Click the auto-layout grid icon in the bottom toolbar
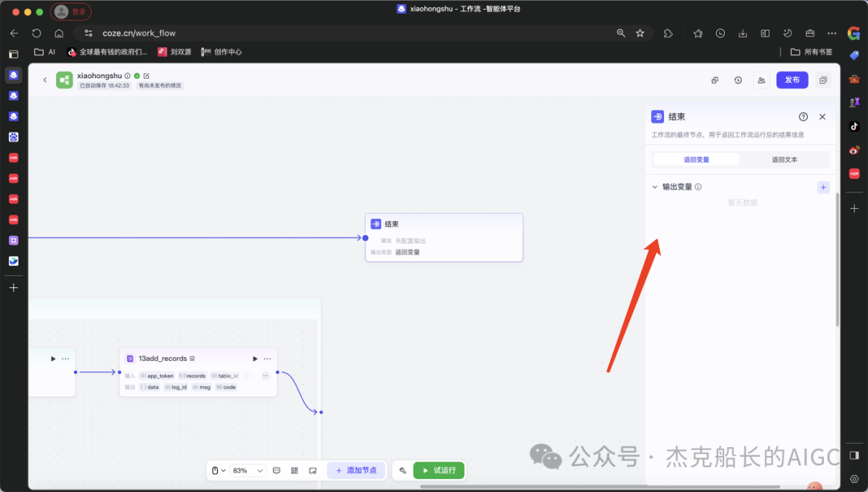 (294, 470)
